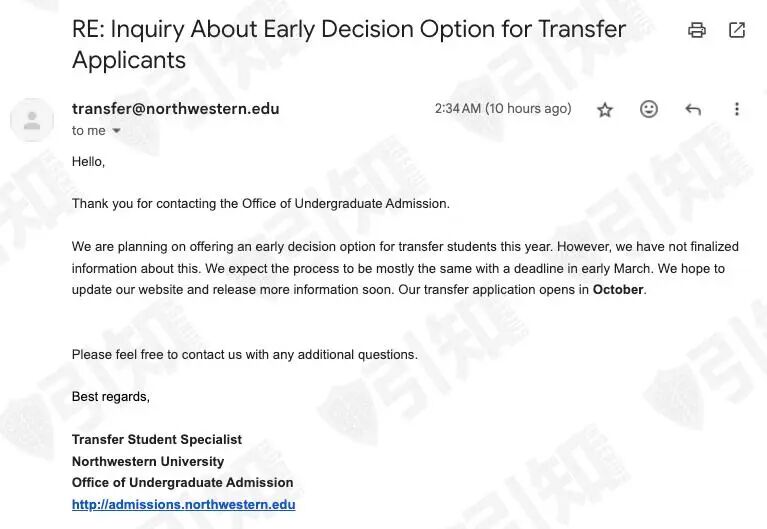Click the "Best regards," closing line
This screenshot has width=767, height=529.
click(x=111, y=396)
